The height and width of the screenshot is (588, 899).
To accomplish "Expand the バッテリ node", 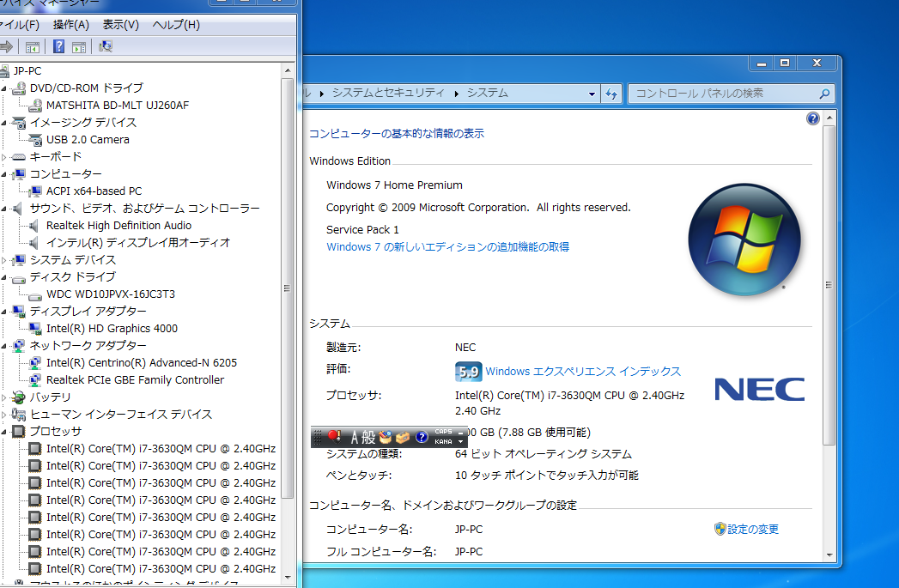I will pos(4,397).
